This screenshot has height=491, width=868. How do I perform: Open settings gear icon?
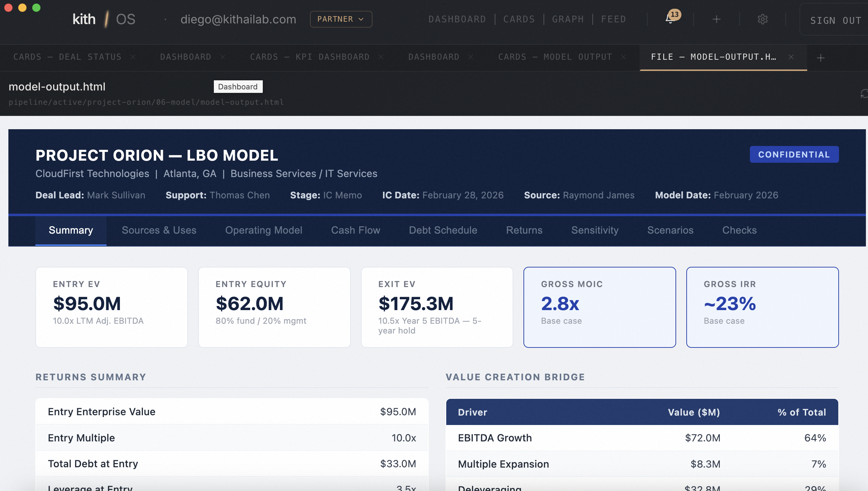coord(762,19)
